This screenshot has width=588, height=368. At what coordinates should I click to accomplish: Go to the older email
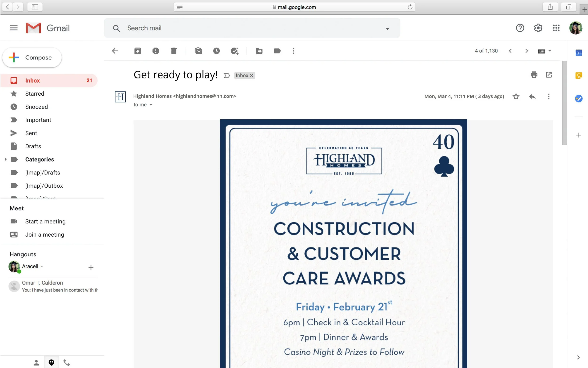point(527,51)
